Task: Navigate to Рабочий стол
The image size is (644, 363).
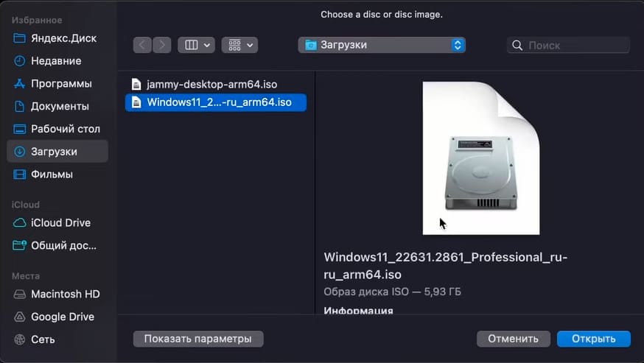Action: (63, 129)
